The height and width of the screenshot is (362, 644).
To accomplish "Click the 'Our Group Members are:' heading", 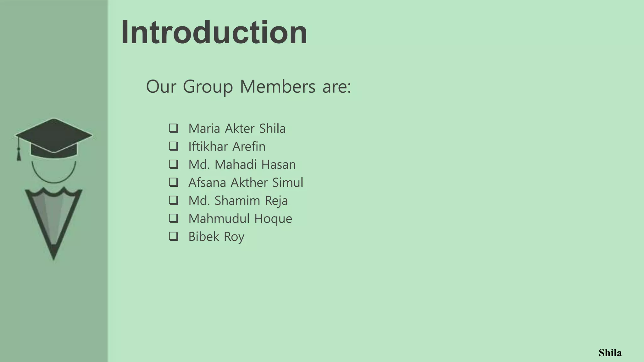I will pos(248,87).
